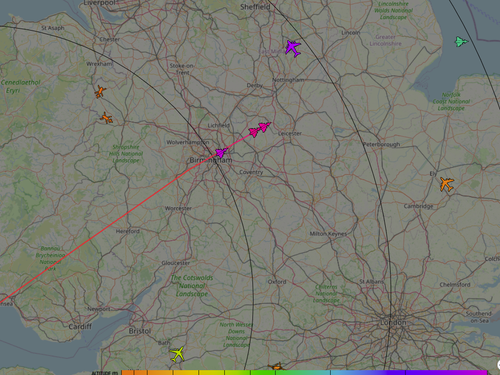Image resolution: width=500 pixels, height=375 pixels.
Task: Select the magenta jet closest to Leicester
Action: [x=265, y=127]
